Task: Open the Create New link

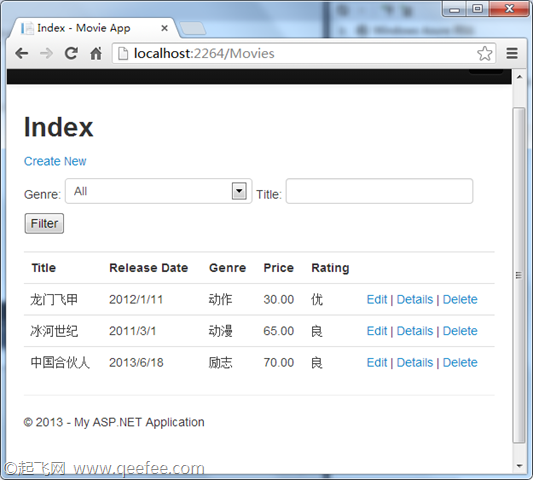Action: pos(55,161)
